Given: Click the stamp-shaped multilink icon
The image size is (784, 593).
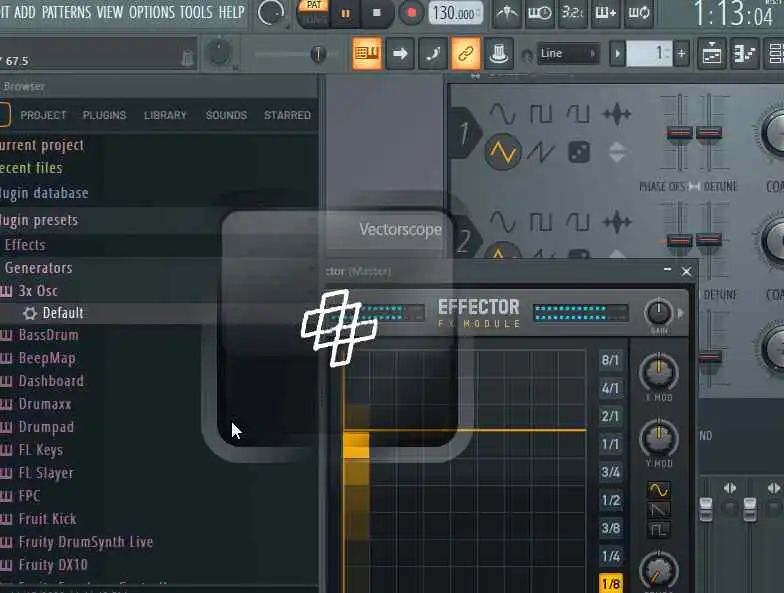Looking at the screenshot, I should point(498,53).
